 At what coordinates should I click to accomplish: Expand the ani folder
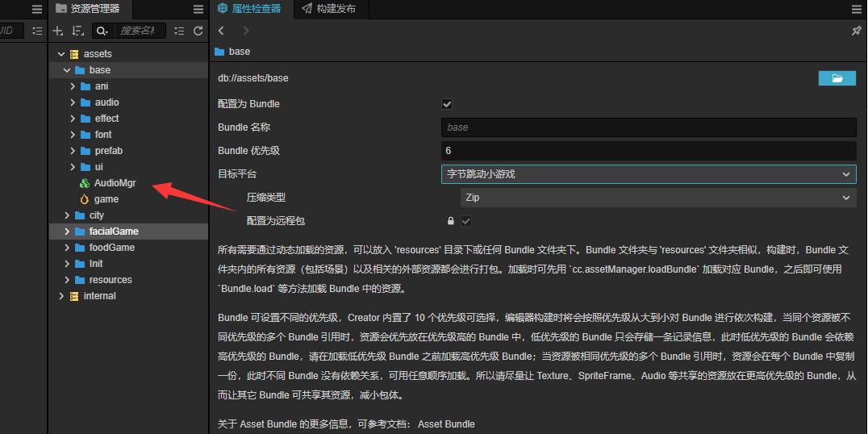click(x=73, y=86)
